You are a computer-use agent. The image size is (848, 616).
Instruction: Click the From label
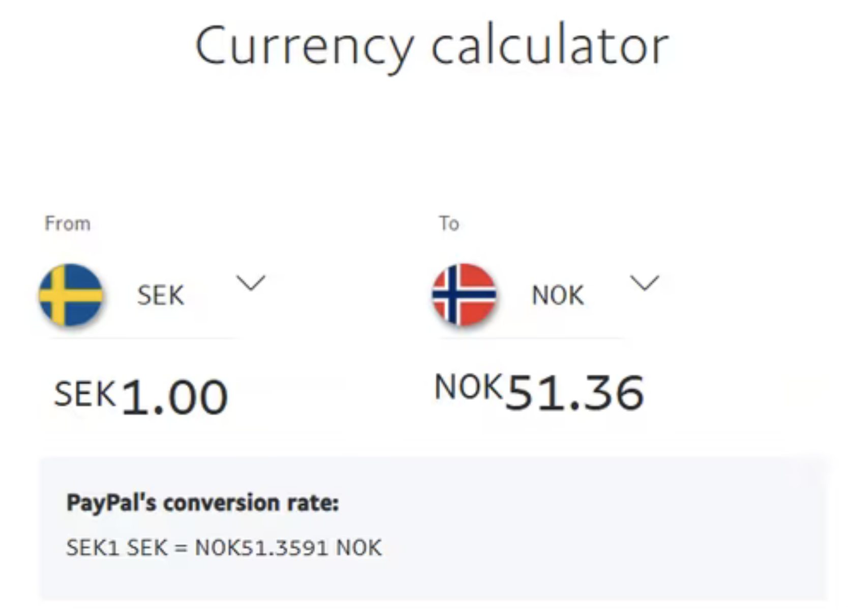point(68,224)
